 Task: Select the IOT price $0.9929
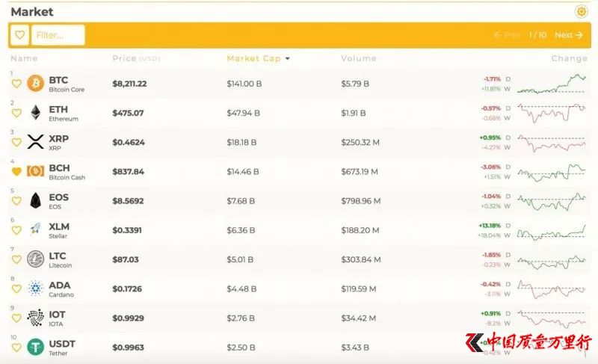coord(128,318)
